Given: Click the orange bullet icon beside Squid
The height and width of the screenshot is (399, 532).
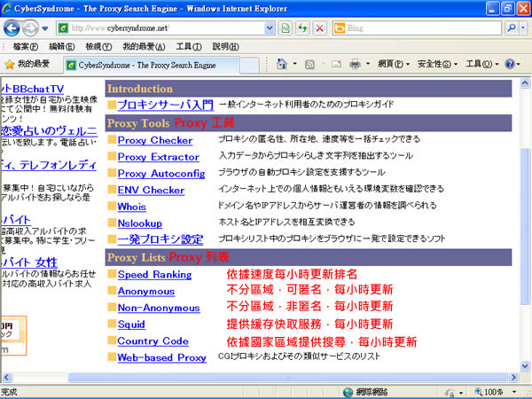Looking at the screenshot, I should [x=112, y=324].
